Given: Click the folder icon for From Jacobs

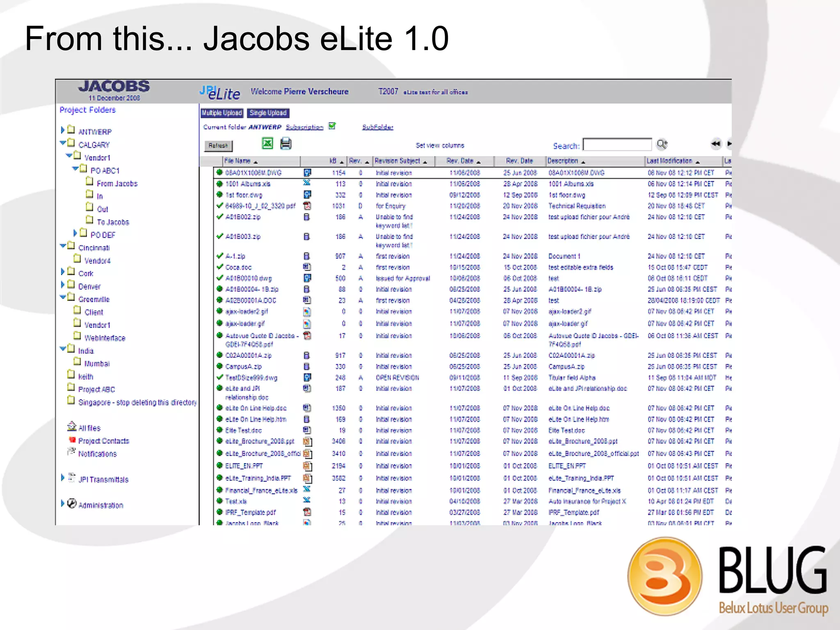Looking at the screenshot, I should coord(89,181).
